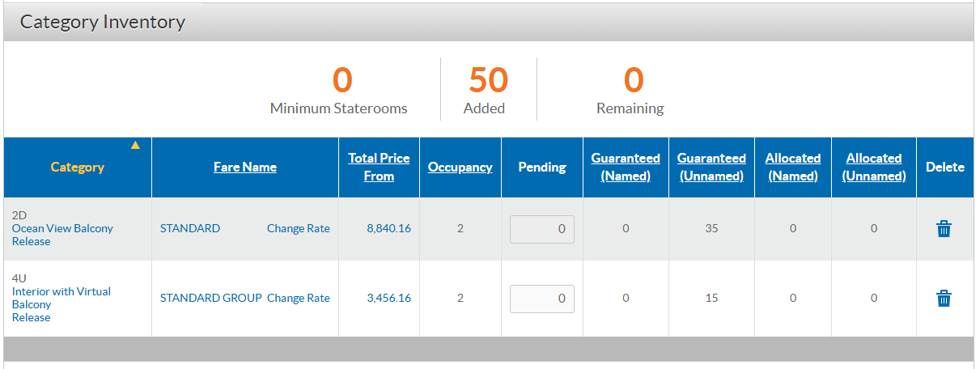Sort by the Allocated (Unnamed) column
The image size is (980, 369).
tap(874, 168)
